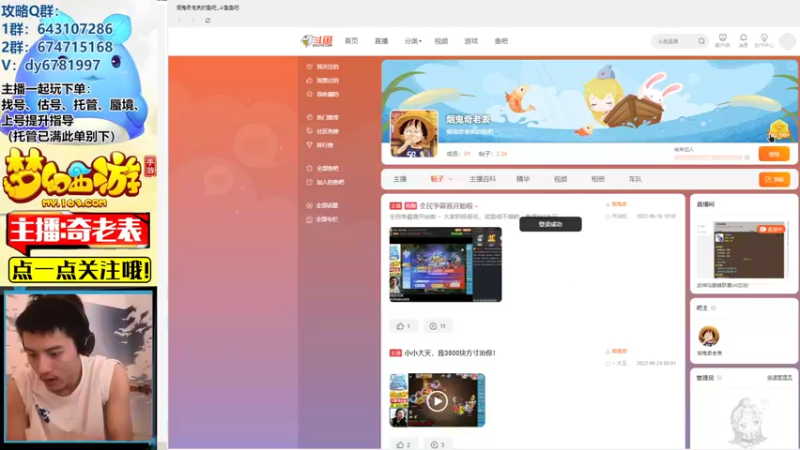Open post titled 全民争霸赛开始啦

[449, 206]
